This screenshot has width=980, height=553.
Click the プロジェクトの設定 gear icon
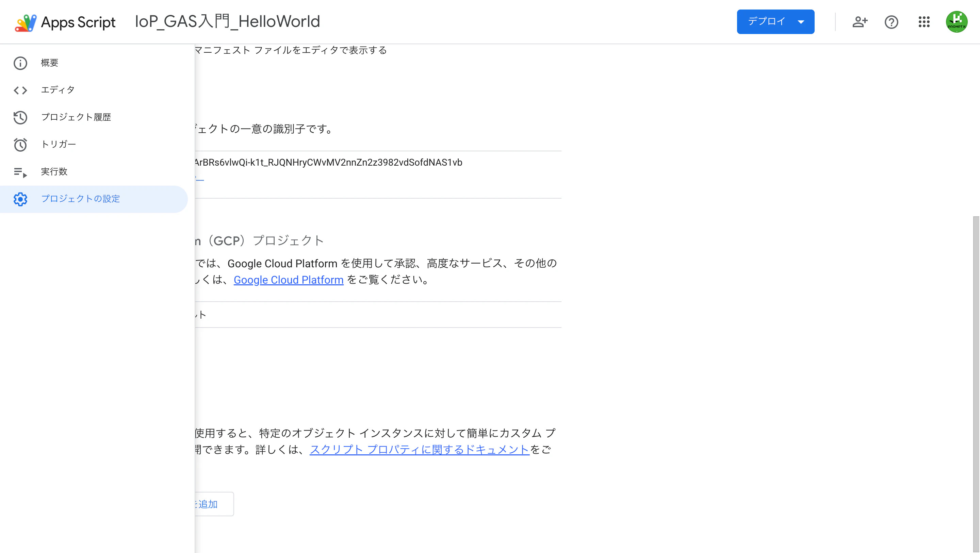click(20, 199)
